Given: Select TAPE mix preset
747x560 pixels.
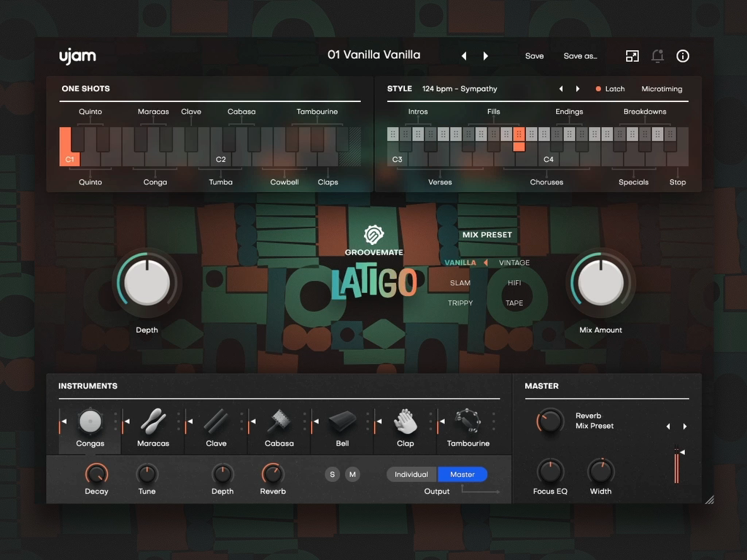Looking at the screenshot, I should pos(514,303).
